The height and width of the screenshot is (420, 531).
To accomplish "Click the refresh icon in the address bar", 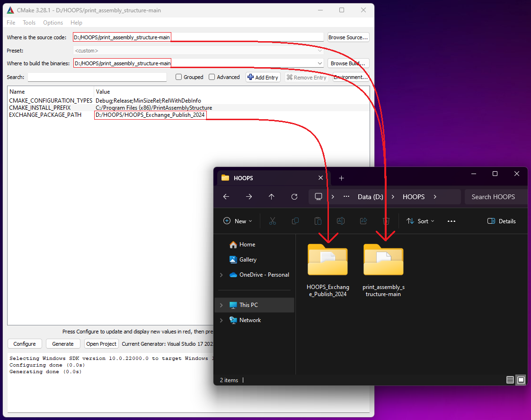I will (x=294, y=197).
